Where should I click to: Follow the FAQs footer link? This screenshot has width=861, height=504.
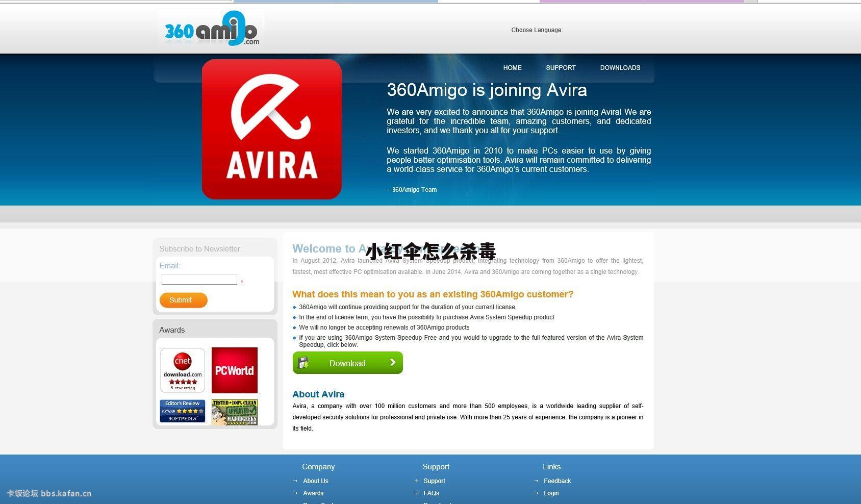(431, 493)
